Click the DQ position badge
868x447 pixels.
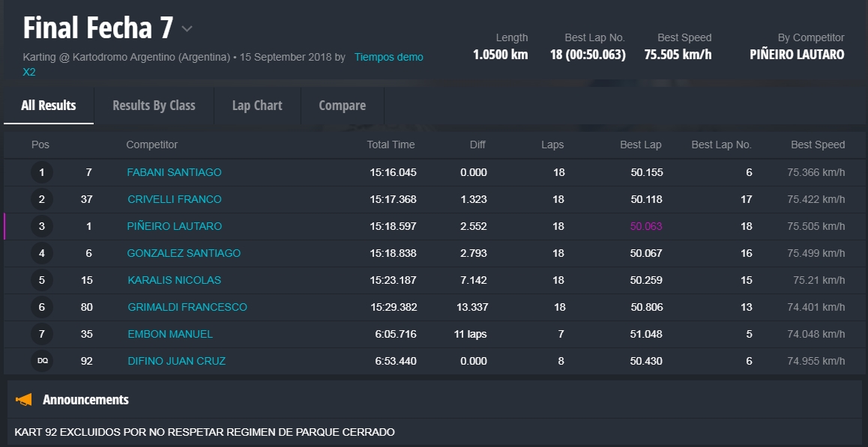click(x=42, y=361)
